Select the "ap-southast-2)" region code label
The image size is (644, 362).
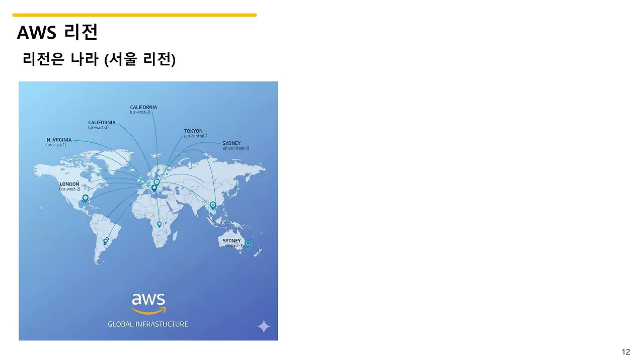click(x=236, y=148)
